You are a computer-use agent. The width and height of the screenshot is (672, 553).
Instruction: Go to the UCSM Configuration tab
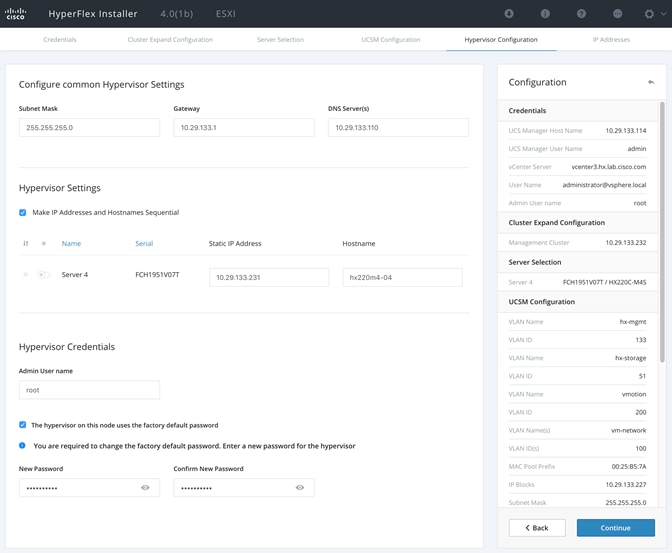point(390,39)
